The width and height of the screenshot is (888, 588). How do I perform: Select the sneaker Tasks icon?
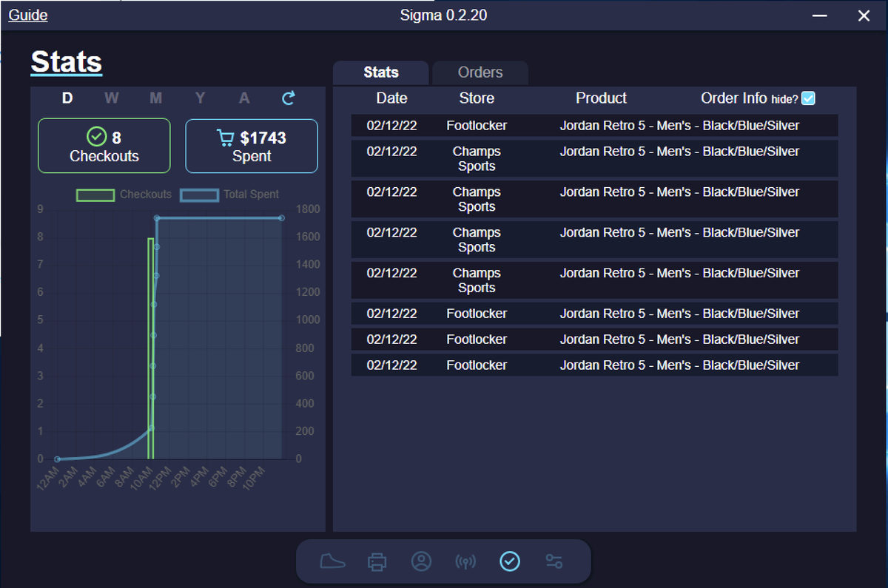tap(332, 561)
